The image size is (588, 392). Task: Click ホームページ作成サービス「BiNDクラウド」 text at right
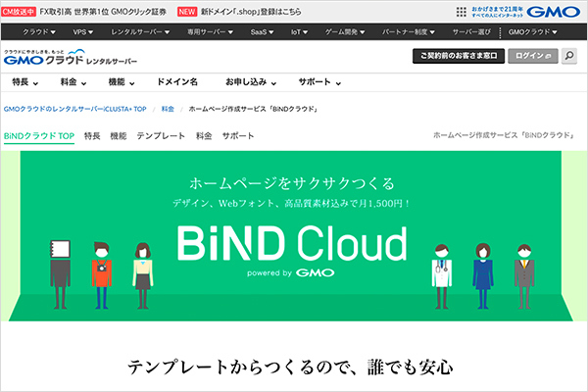click(x=504, y=135)
